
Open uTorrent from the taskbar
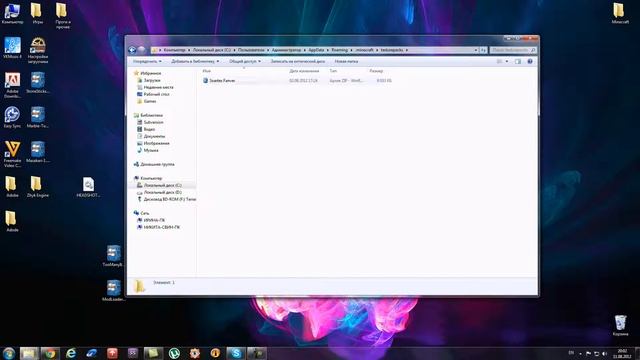[x=174, y=353]
